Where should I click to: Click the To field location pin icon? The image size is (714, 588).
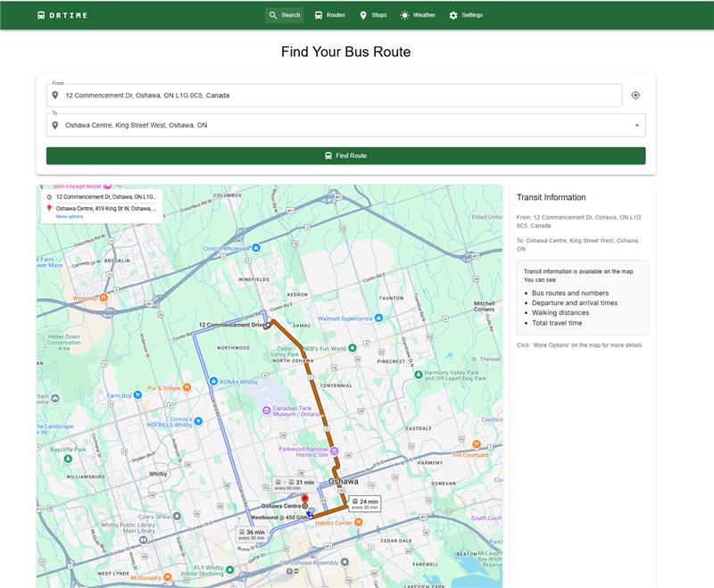[x=55, y=125]
